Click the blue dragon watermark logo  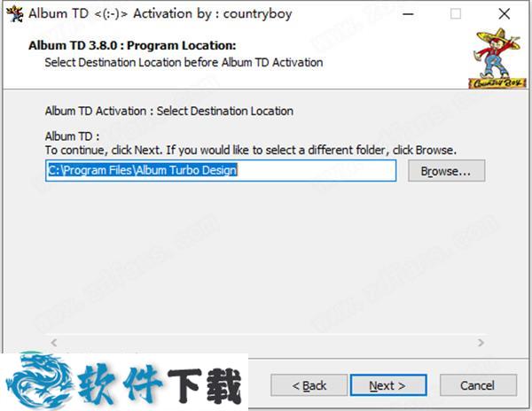click(x=39, y=381)
